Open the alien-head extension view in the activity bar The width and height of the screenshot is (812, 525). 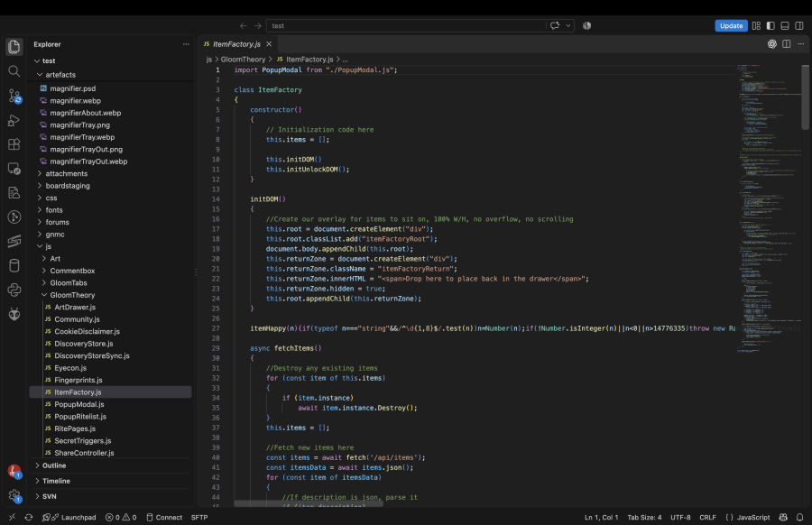tap(14, 314)
